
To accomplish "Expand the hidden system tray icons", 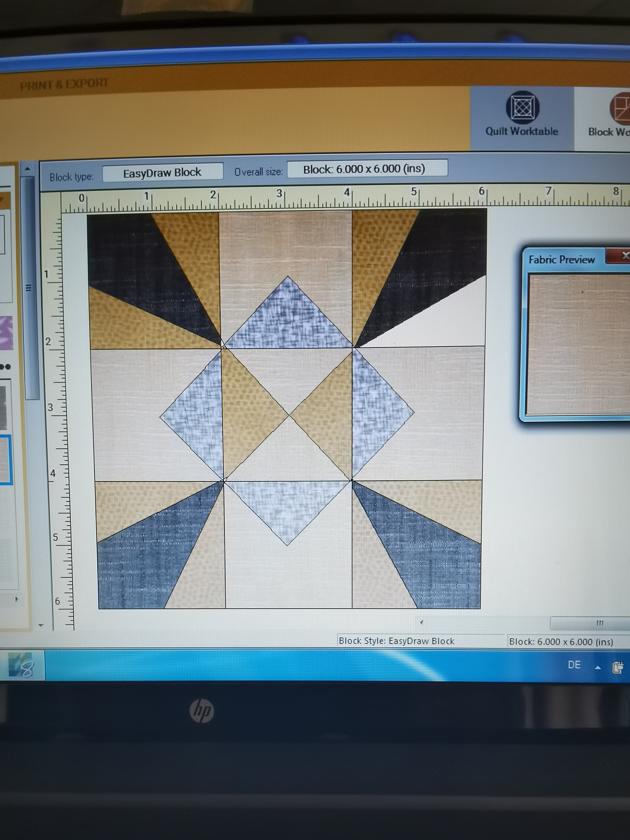I will (x=597, y=668).
